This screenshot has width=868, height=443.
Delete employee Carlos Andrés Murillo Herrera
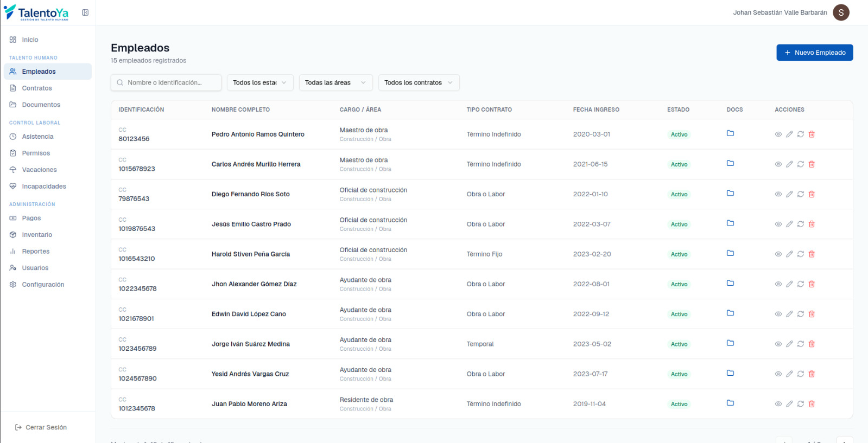coord(812,164)
